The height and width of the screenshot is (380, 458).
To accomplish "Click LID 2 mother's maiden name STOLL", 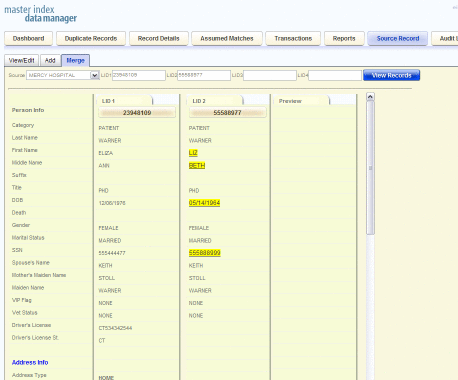I will tap(197, 278).
